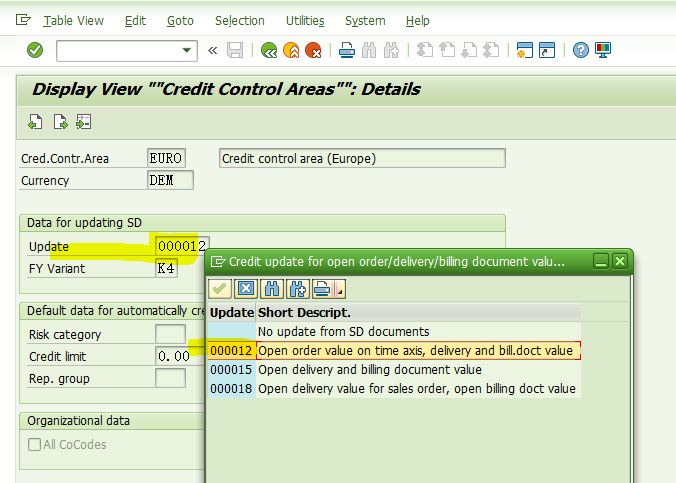Click the Customize Local Layout monitor icon
Image resolution: width=676 pixels, height=483 pixels.
[603, 50]
